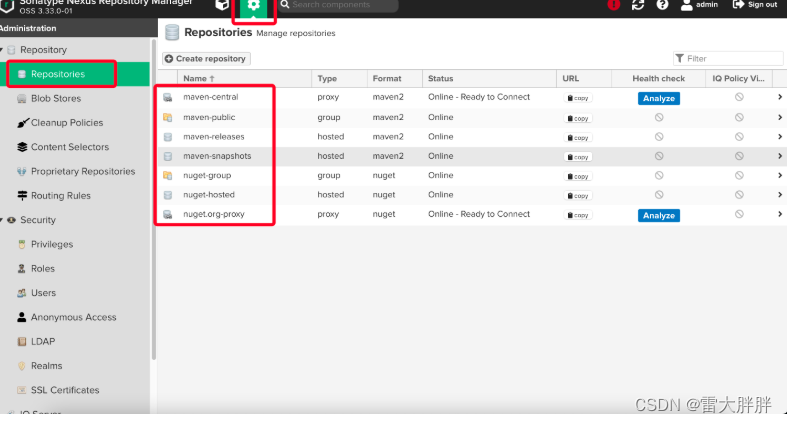Open Users under Security

click(x=43, y=293)
